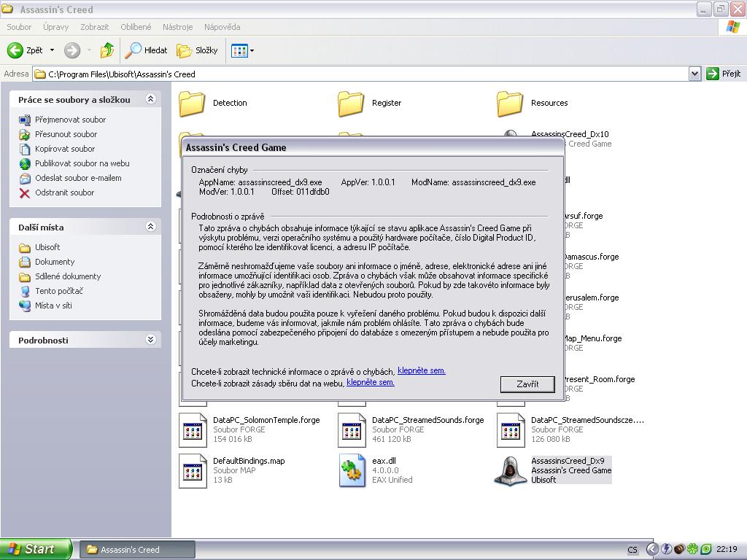Go up one folder level icon
Image resolution: width=747 pixels, height=560 pixels.
click(107, 50)
